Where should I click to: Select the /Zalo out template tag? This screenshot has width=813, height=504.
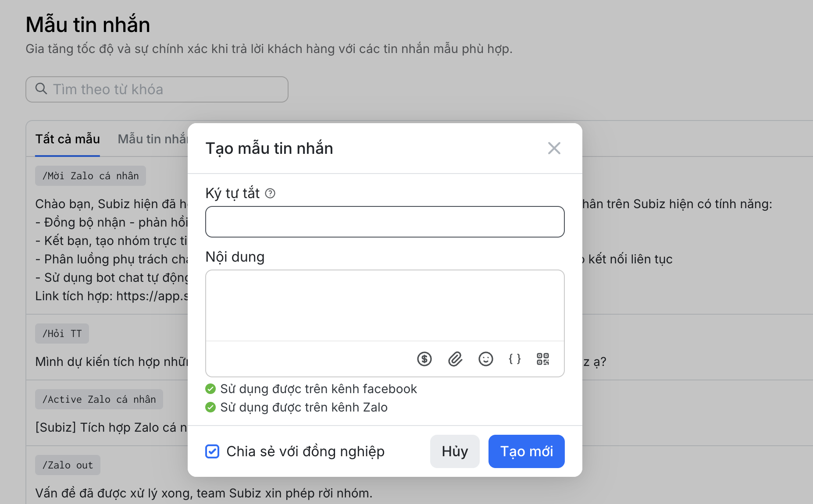[x=68, y=465]
